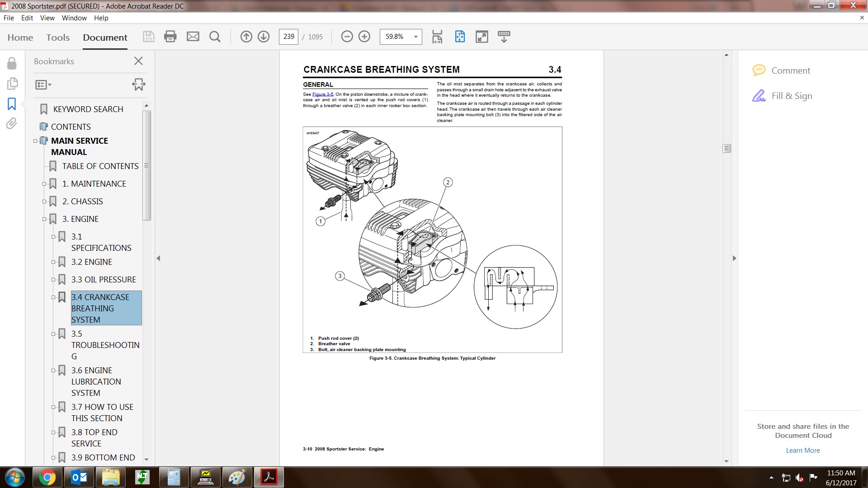868x488 pixels.
Task: Click the Send file by email icon
Action: click(193, 37)
